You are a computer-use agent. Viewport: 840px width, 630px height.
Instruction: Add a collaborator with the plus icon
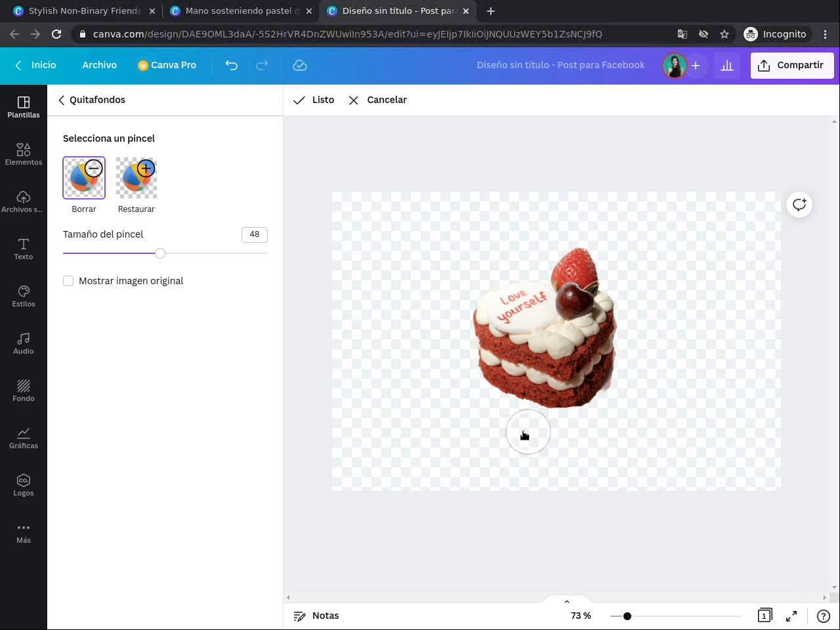696,65
